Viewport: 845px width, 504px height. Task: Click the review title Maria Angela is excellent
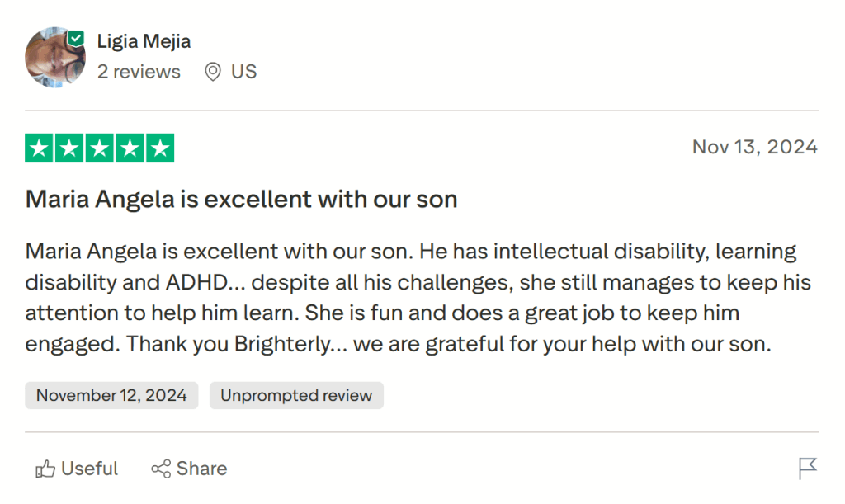(241, 199)
